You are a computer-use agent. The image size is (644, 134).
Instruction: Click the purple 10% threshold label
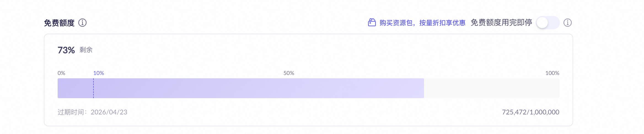point(98,73)
